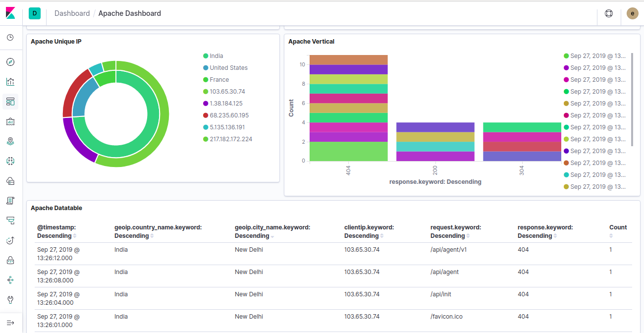Click the brown top segment of 404 bar
Viewport: 644px width, 333px height.
coord(348,59)
